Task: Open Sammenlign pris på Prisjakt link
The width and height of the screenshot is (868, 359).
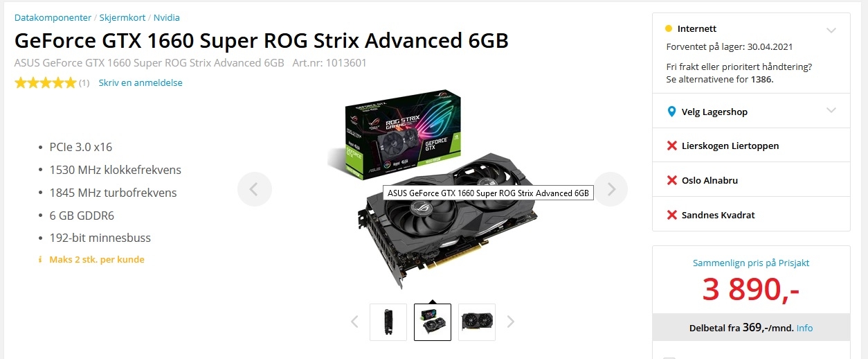Action: 751,263
